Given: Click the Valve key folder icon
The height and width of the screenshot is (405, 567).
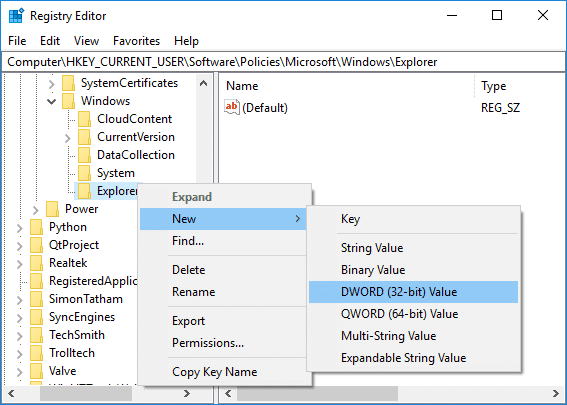Looking at the screenshot, I should point(37,371).
